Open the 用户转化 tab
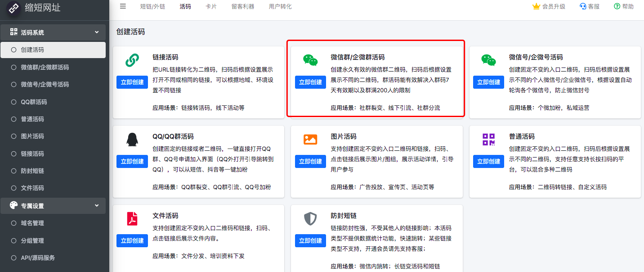 (x=280, y=7)
